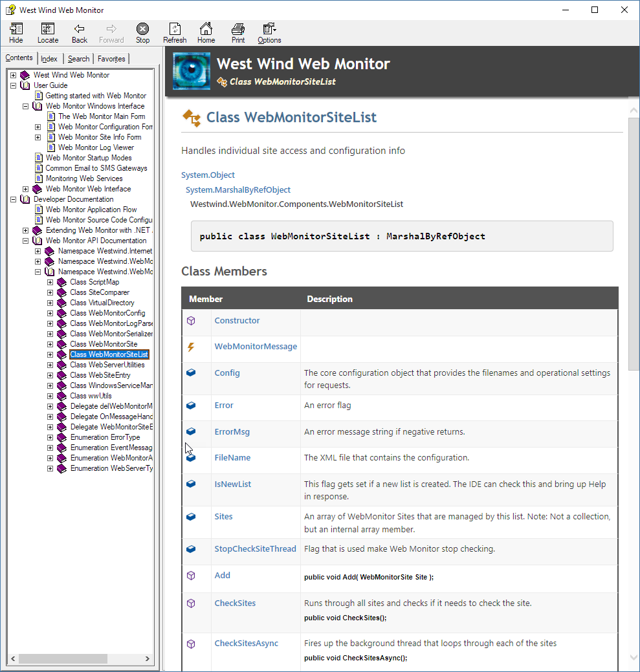
Task: Click the property icon in IsNewList row
Action: tap(191, 484)
